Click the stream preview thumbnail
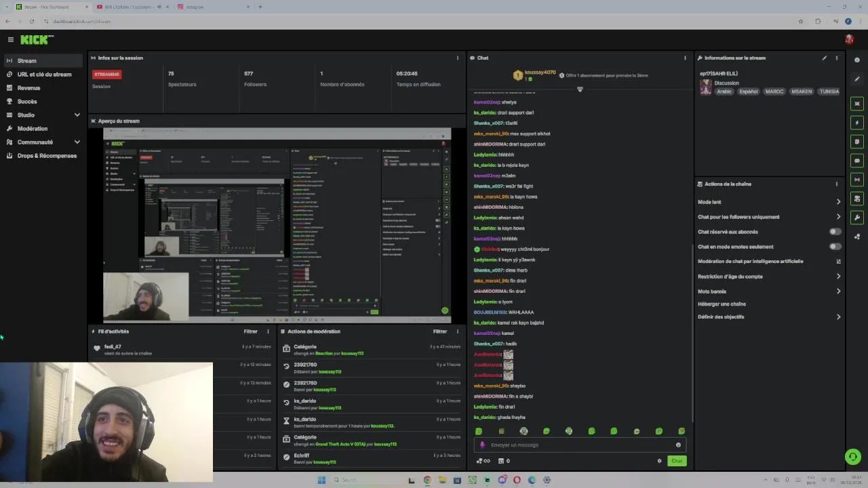 (x=277, y=224)
